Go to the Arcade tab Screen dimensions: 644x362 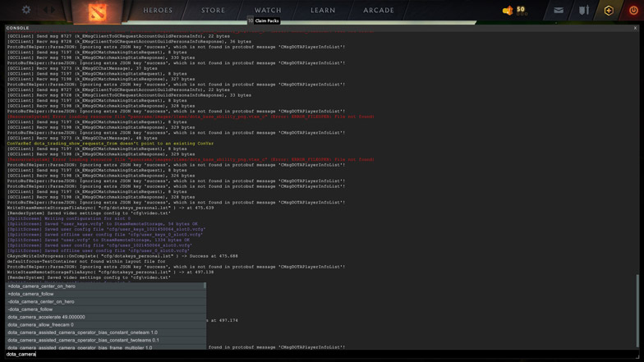(378, 10)
